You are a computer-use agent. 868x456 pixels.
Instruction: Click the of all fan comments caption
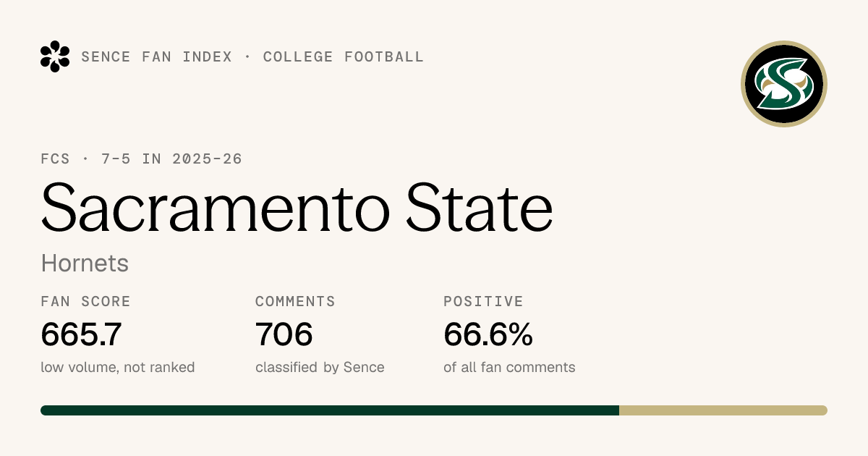tap(509, 368)
